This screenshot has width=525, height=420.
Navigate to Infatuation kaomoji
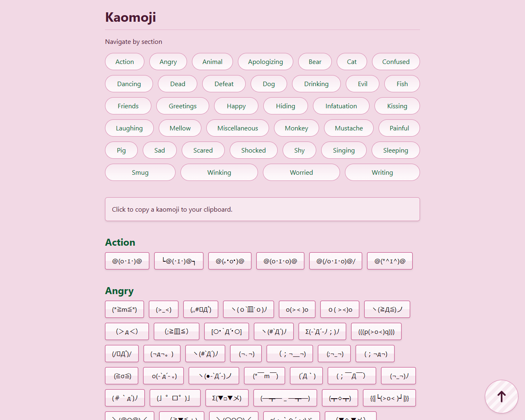(341, 106)
